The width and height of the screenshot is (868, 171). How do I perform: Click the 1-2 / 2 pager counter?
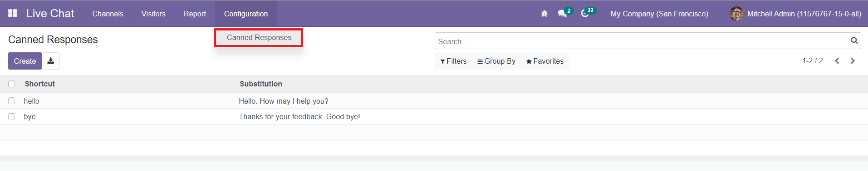point(812,61)
